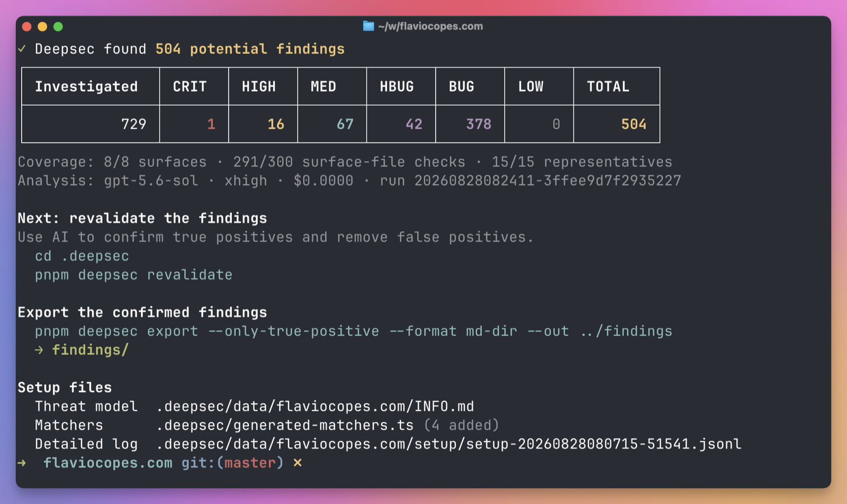Click the 'findings/' output path

(x=91, y=350)
